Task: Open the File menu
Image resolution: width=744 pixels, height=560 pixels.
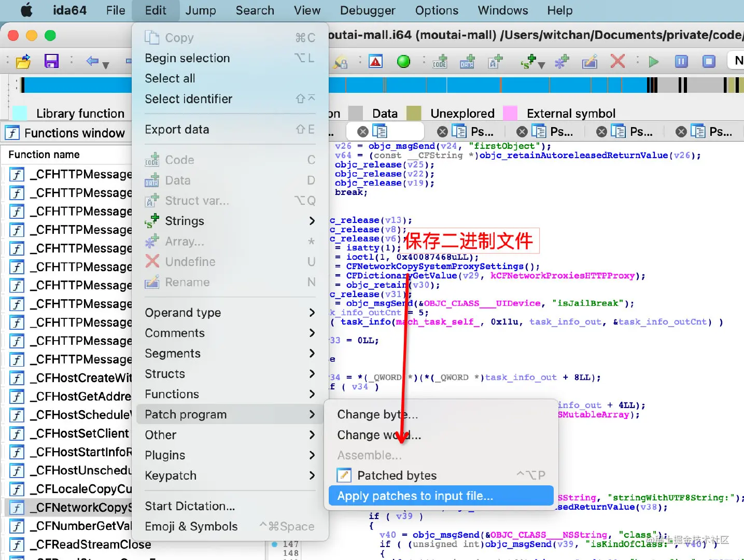Action: [x=116, y=10]
